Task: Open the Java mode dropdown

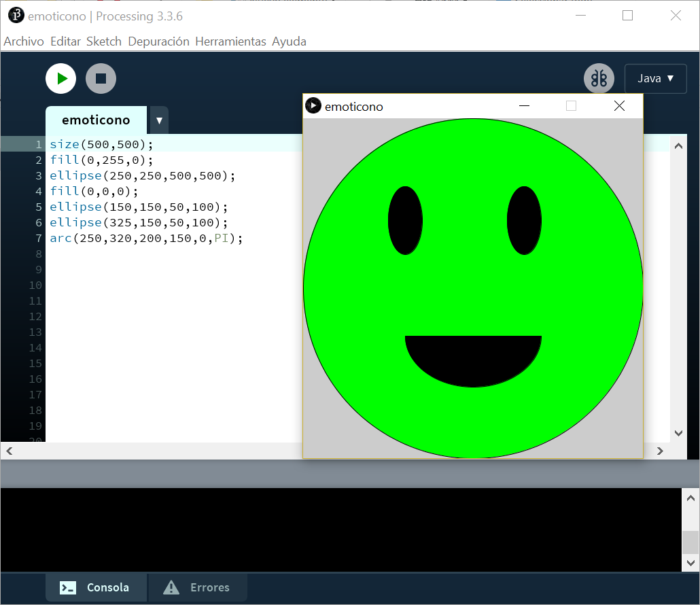Action: (x=655, y=78)
